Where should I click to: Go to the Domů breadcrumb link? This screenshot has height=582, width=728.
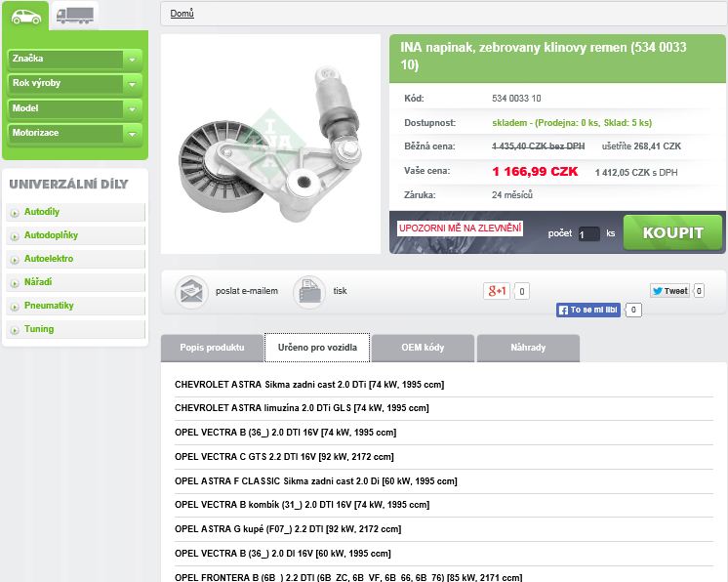[182, 14]
